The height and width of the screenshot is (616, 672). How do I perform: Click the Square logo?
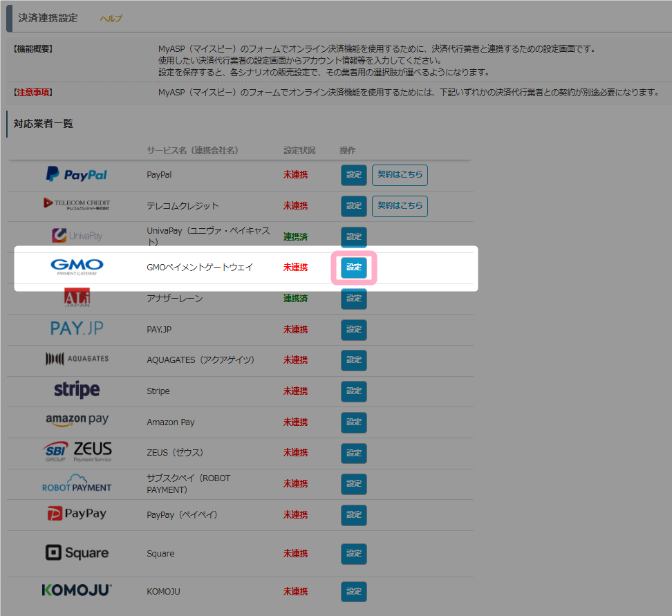tap(77, 553)
